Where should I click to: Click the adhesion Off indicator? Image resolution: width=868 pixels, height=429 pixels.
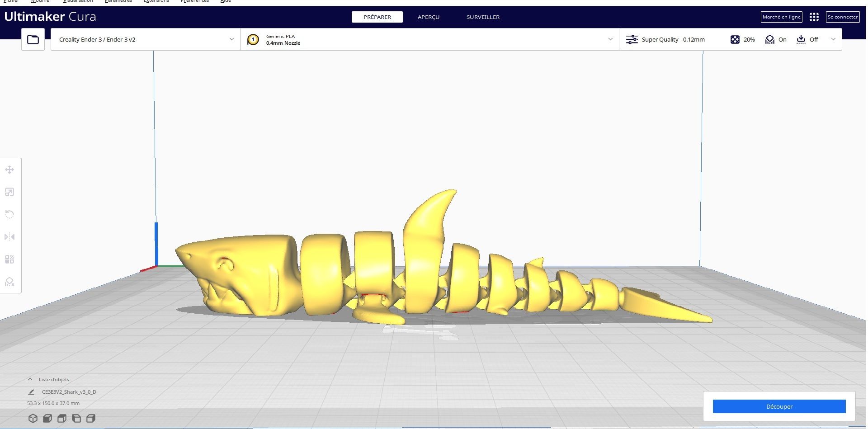pos(807,39)
